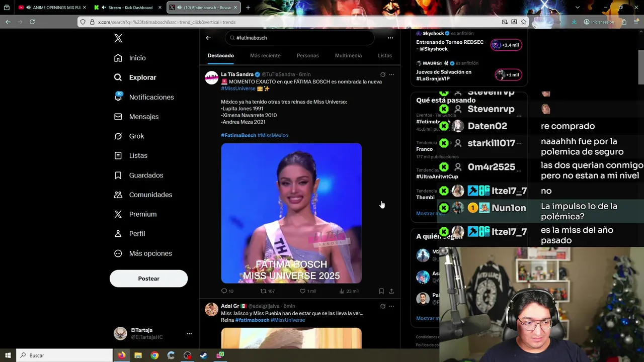Click Grok icon on Adal Gr post
644x362 pixels.
pyautogui.click(x=383, y=306)
